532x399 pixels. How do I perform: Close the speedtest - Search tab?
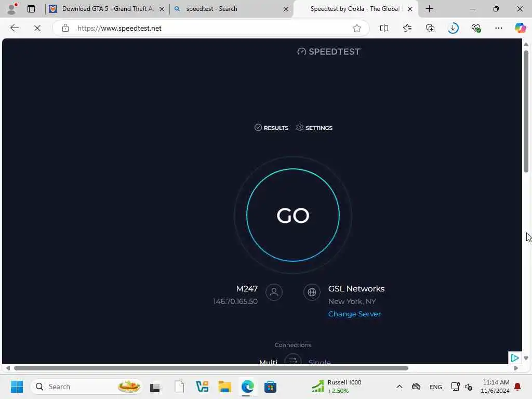coord(286,9)
